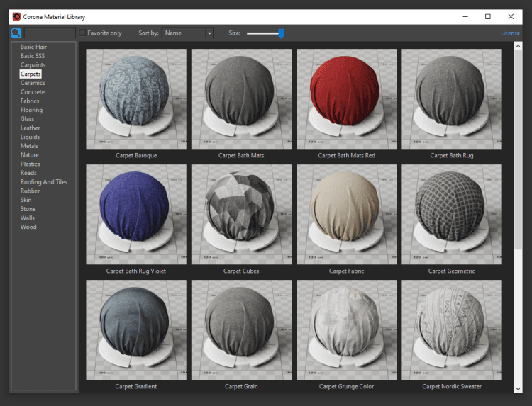Enable the Favorite only checkbox
532x406 pixels.
83,33
